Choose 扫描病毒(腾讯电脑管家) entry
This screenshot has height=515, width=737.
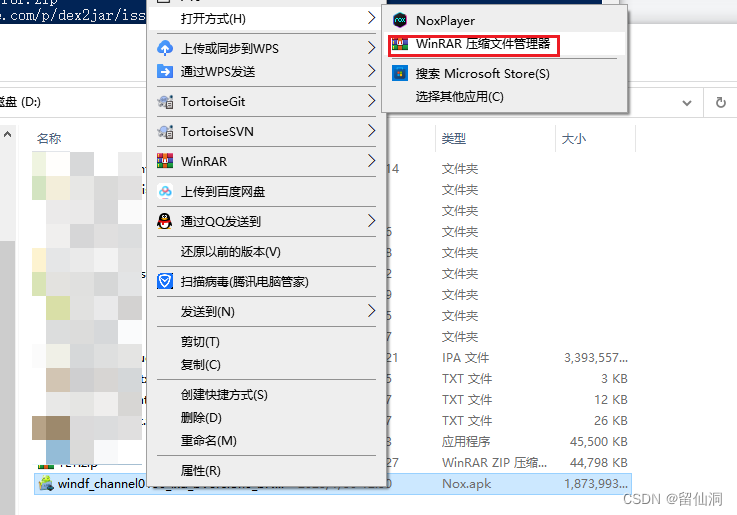click(x=266, y=281)
